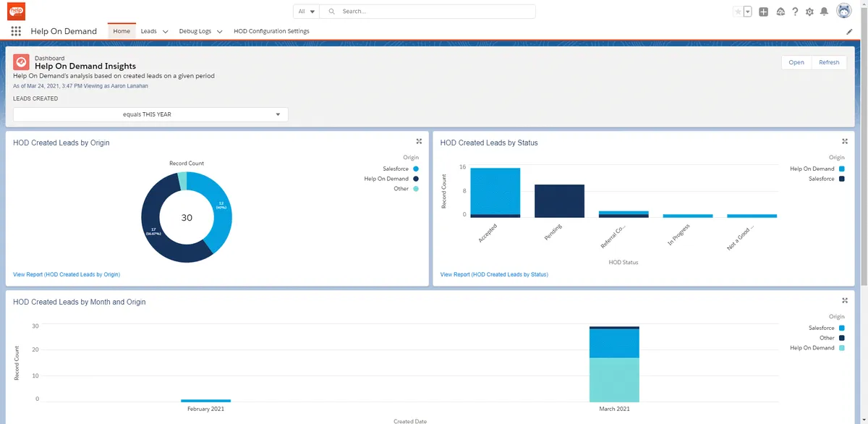The image size is (868, 424).
Task: Open the Home tab
Action: [x=122, y=31]
